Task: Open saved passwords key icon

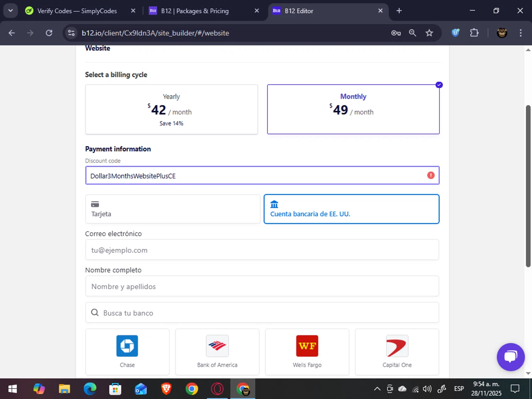Action: coord(396,33)
